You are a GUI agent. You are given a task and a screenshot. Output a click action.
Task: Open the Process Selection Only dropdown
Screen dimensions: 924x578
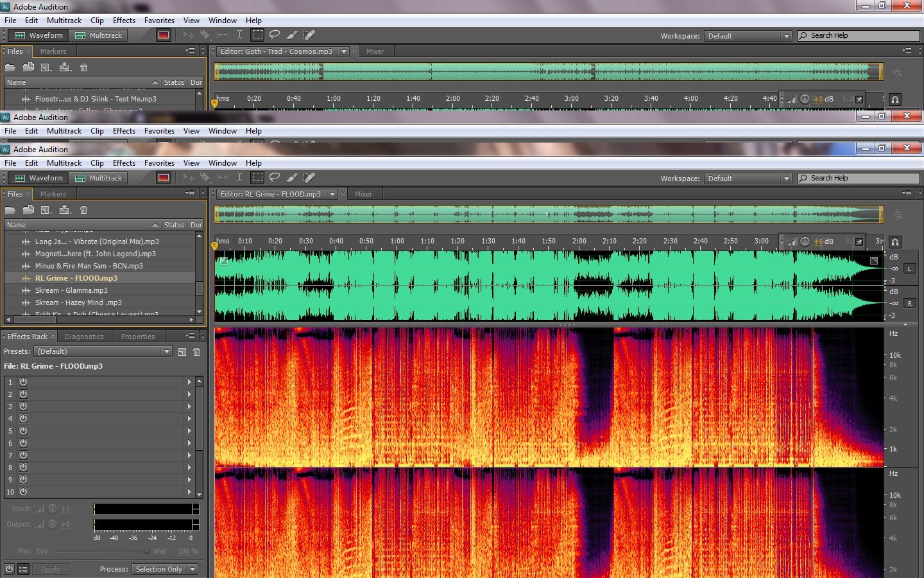(165, 569)
